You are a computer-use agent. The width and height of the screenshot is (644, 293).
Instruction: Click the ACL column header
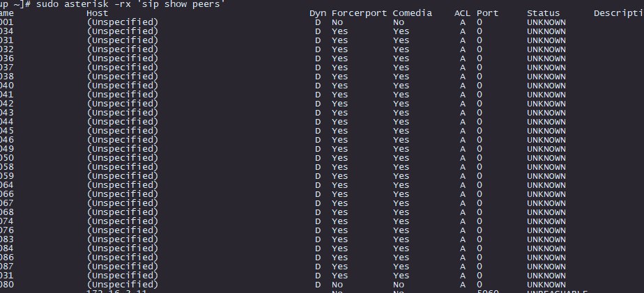tap(462, 13)
